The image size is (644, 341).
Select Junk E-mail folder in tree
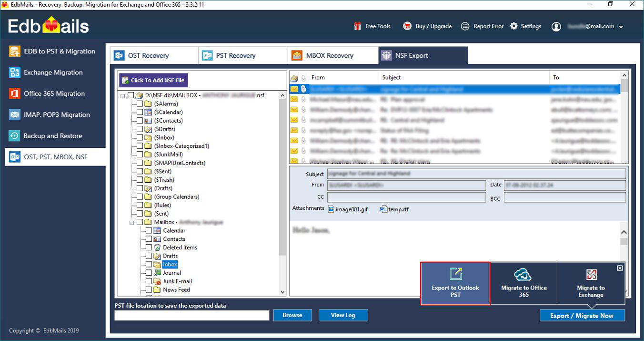pos(177,281)
